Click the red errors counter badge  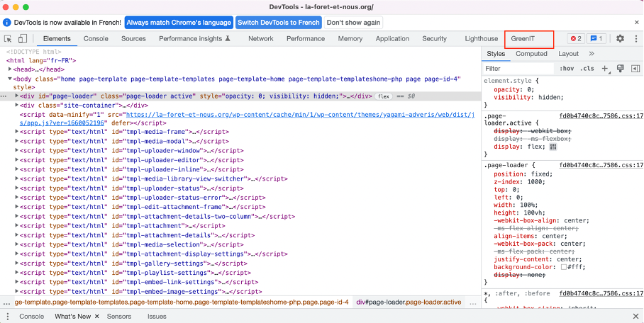tap(576, 38)
